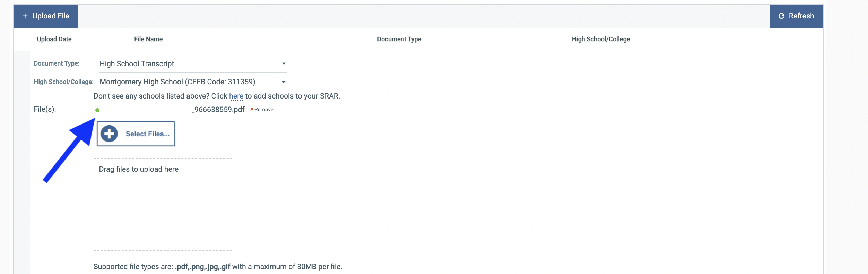Click the Upload File button label
The image size is (868, 274).
tap(51, 16)
